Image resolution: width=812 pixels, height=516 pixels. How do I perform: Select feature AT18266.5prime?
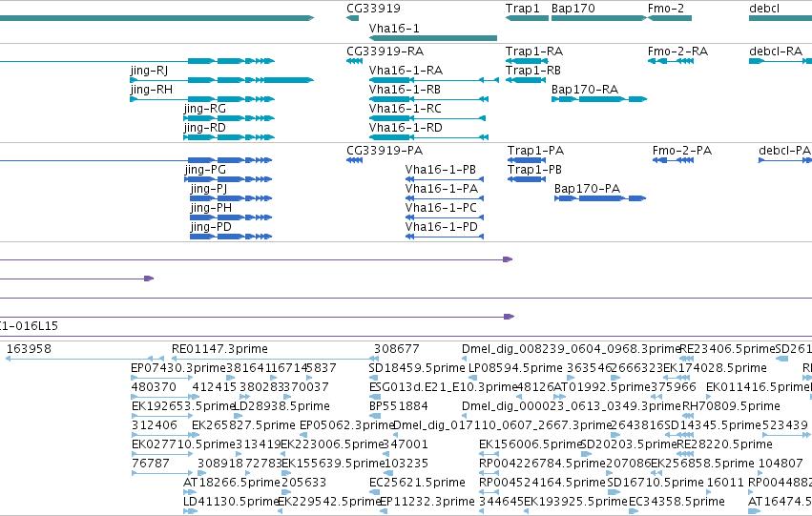tap(232, 483)
